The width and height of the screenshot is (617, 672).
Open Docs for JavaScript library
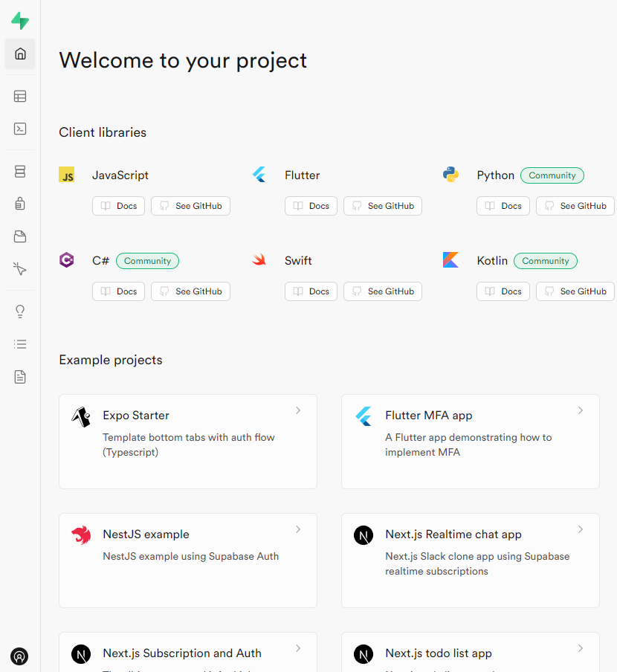pyautogui.click(x=118, y=206)
